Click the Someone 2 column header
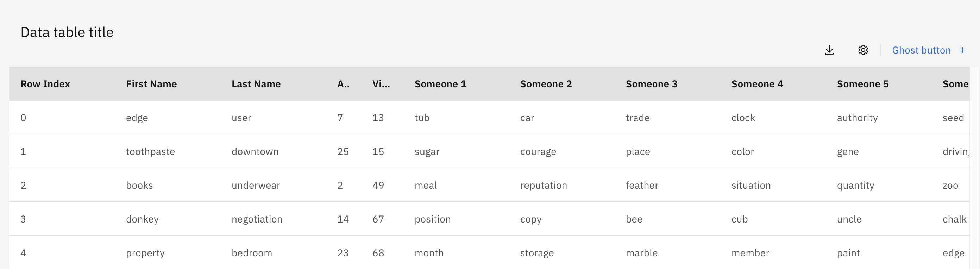This screenshot has width=980, height=269. point(546,84)
